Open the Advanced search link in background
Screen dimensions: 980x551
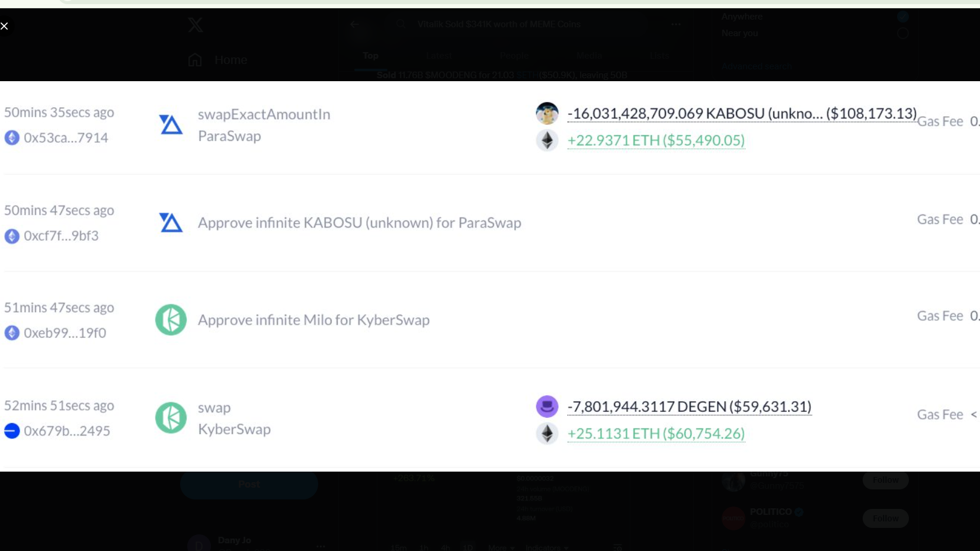pos(757,66)
